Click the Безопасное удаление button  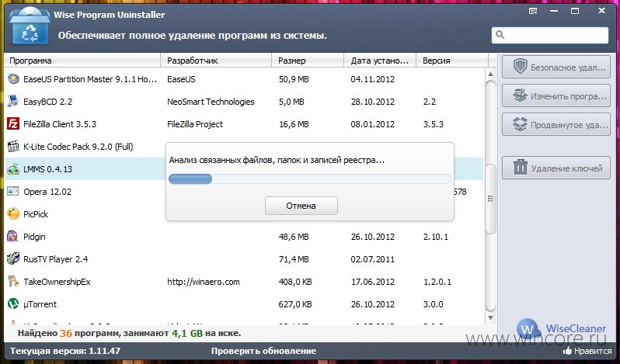point(556,68)
